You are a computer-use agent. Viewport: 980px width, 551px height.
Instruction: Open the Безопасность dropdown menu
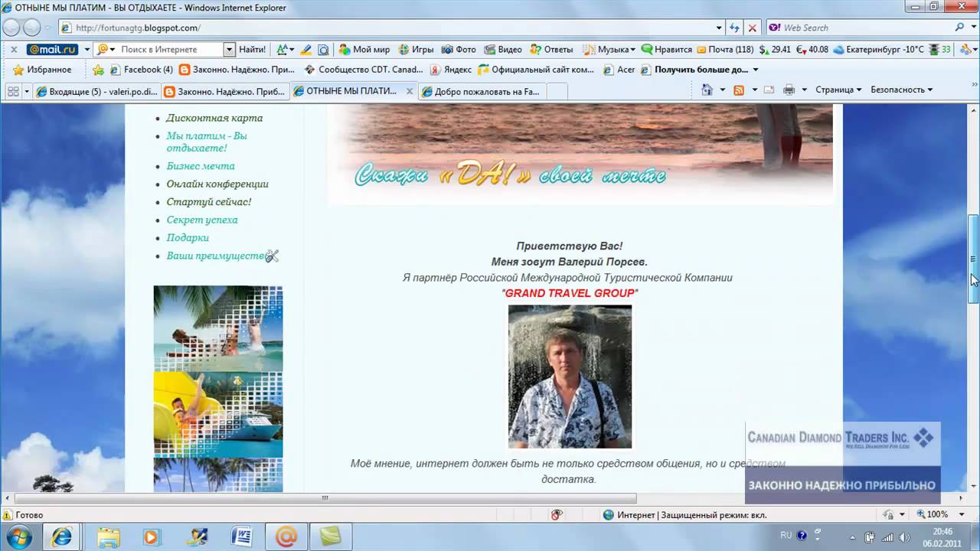click(x=901, y=90)
